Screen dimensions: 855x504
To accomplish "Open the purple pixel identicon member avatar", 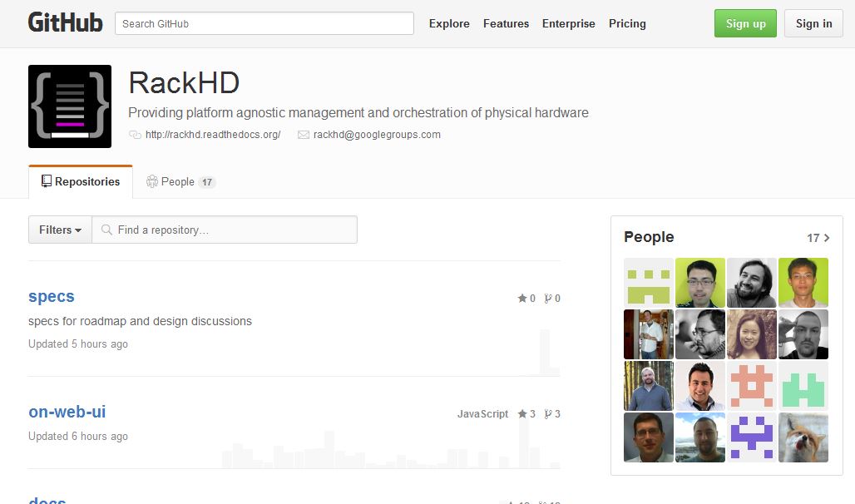I will click(751, 437).
